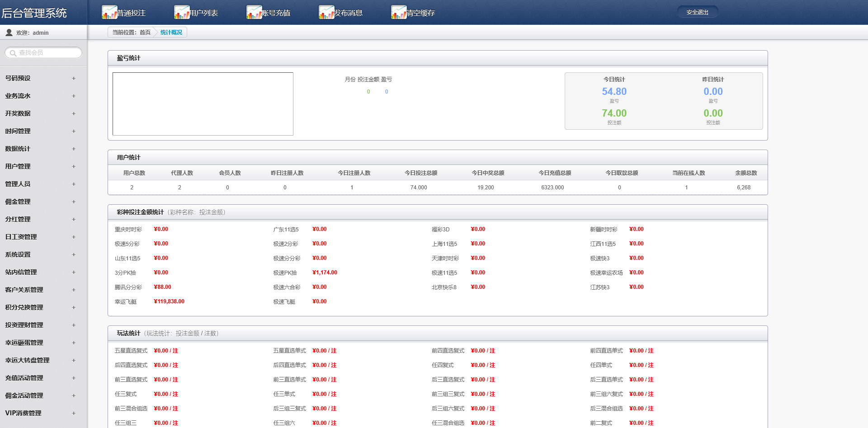Click the chart icon beside 用户列表
The width and height of the screenshot is (868, 428).
(x=182, y=12)
